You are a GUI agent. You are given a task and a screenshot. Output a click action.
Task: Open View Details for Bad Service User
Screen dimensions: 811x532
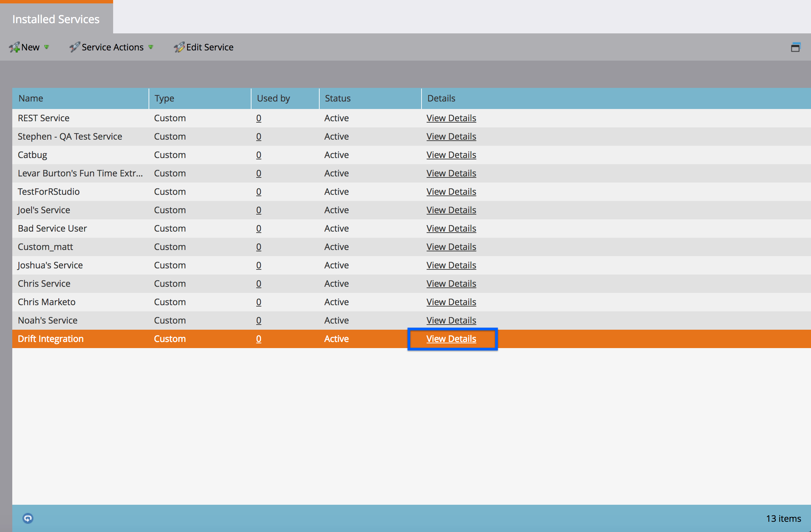[451, 229]
